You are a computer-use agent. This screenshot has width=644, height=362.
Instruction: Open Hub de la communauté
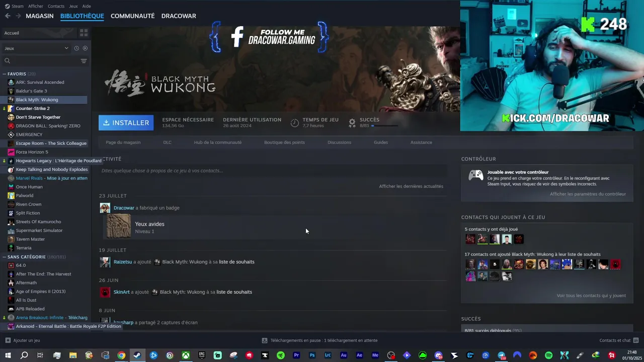click(x=218, y=142)
